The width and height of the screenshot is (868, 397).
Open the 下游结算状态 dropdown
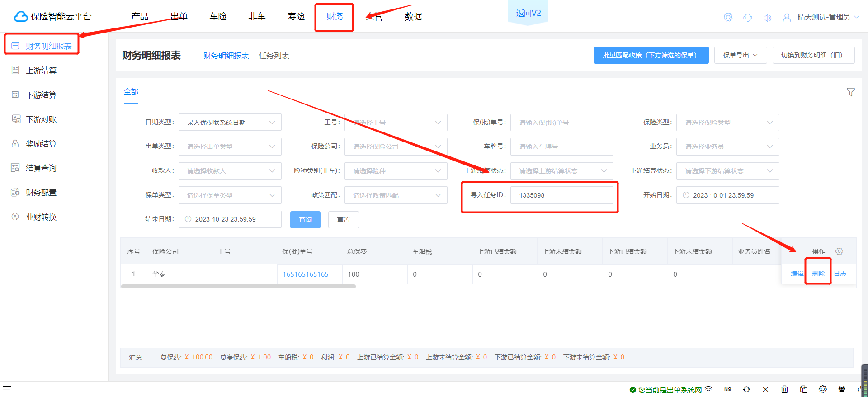tap(728, 170)
